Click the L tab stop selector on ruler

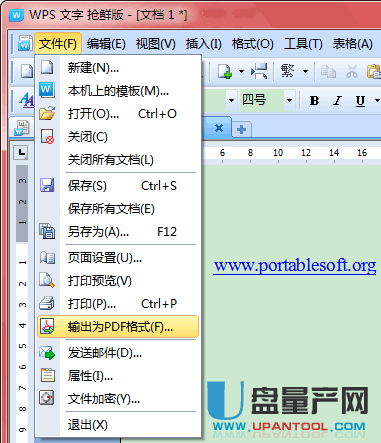tap(21, 153)
